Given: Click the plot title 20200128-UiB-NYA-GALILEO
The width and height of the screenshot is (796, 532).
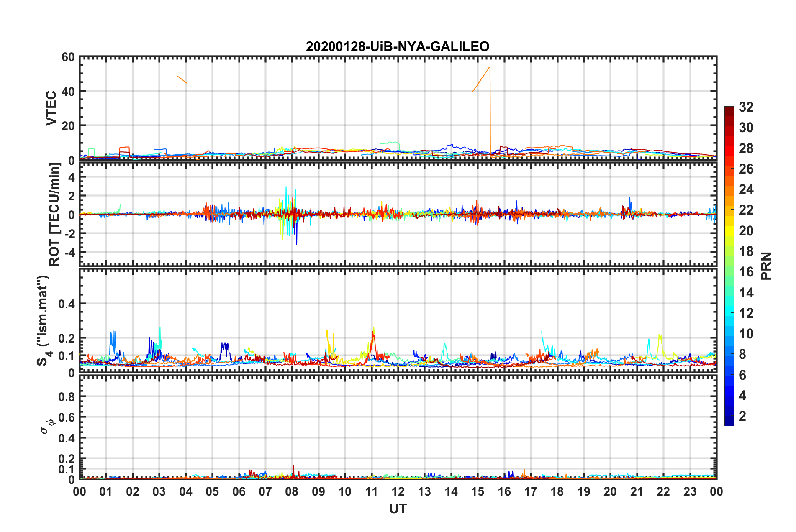Looking at the screenshot, I should pyautogui.click(x=398, y=46).
